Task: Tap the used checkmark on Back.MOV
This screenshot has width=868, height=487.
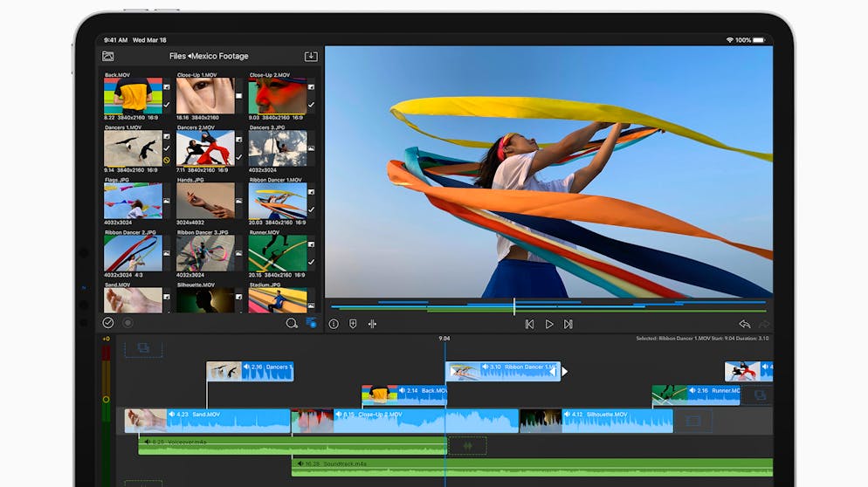Action: (167, 104)
